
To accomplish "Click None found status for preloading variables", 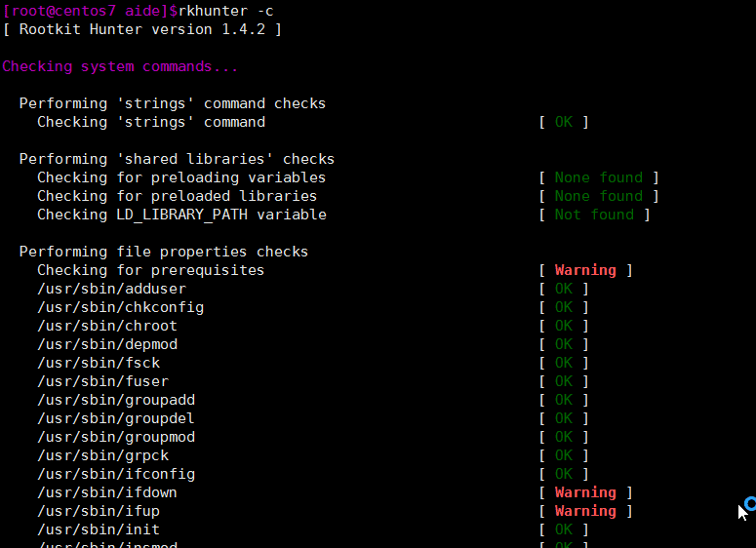I will (x=598, y=177).
